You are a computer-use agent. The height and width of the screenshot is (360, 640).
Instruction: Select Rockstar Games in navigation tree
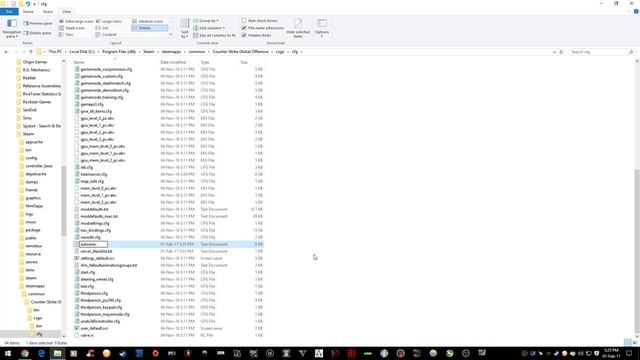[37, 102]
